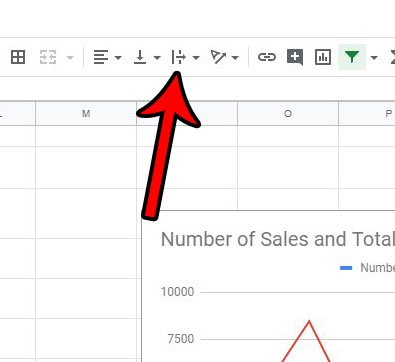Open the Text wrapping tool
Image resolution: width=395 pixels, height=362 pixels.
[179, 57]
